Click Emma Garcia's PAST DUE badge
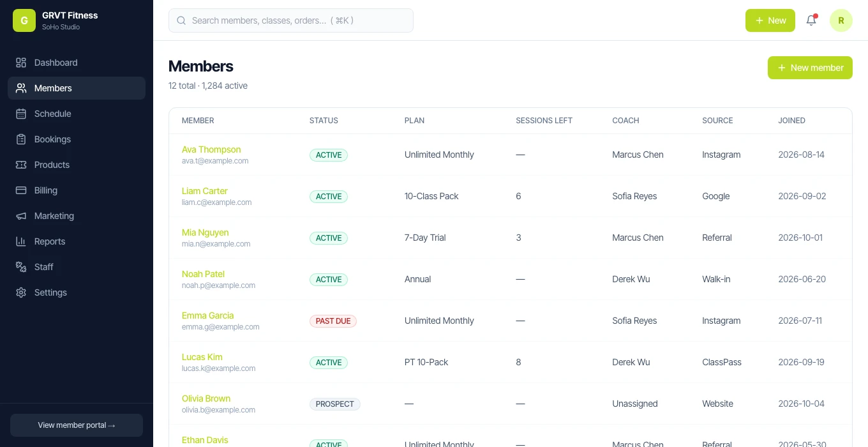868x447 pixels. click(x=333, y=321)
